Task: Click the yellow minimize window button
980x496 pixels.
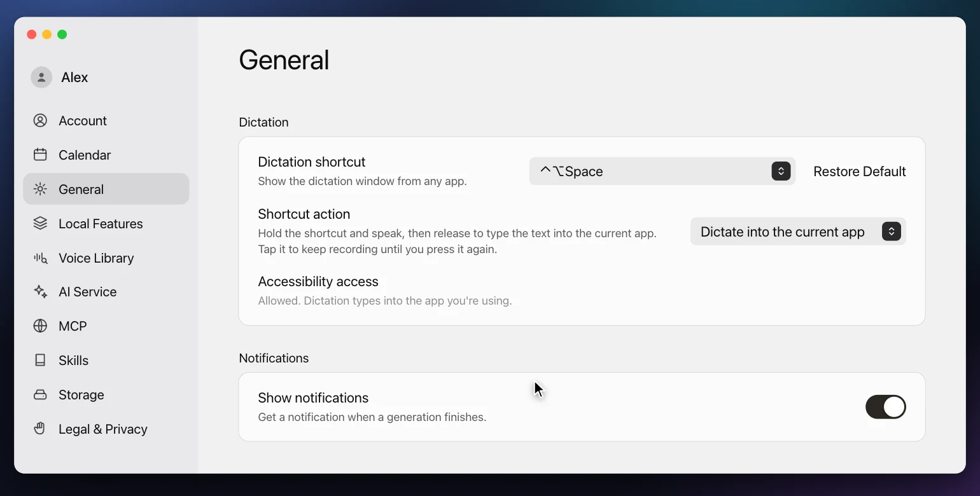Action: coord(47,34)
